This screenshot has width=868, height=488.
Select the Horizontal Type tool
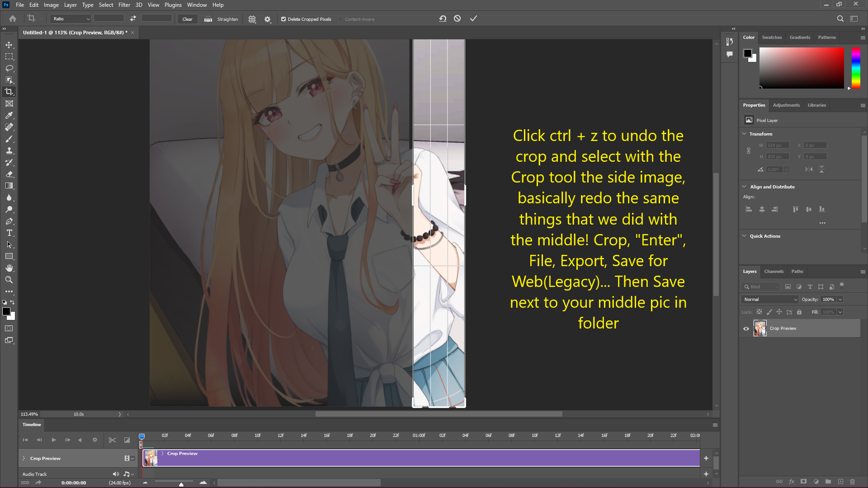9,233
